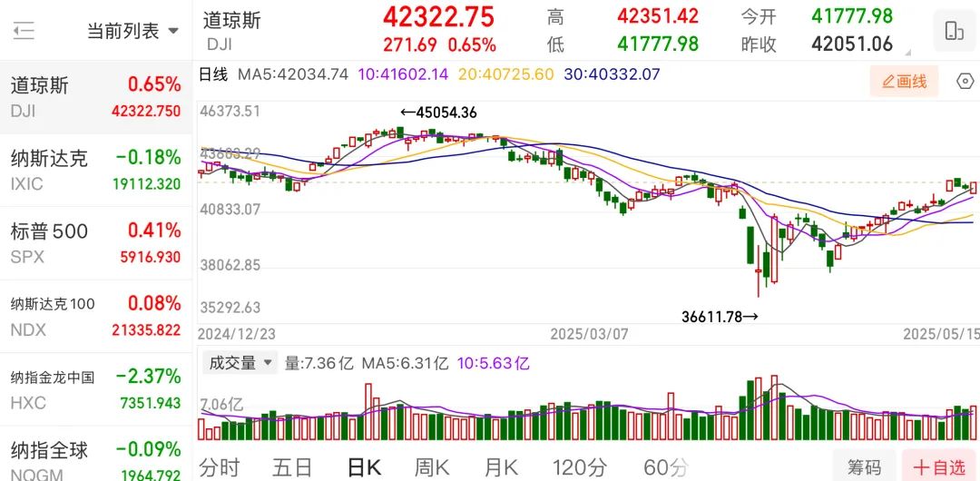
Task: Click the purple 10:41602.14 MA label
Action: pos(403,74)
